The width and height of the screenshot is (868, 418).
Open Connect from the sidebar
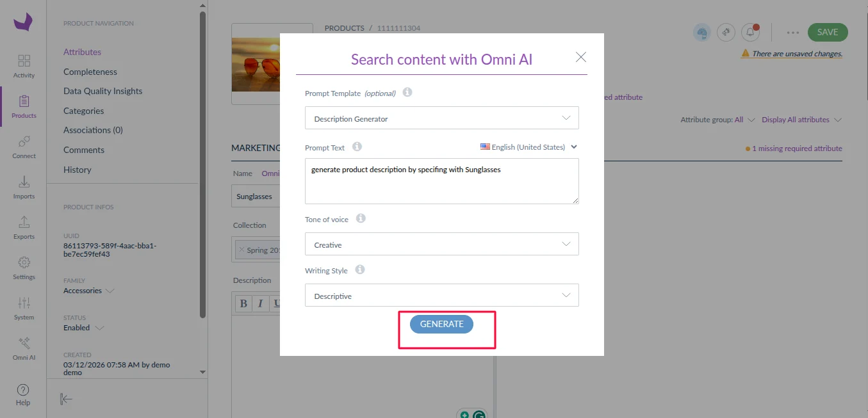click(23, 147)
